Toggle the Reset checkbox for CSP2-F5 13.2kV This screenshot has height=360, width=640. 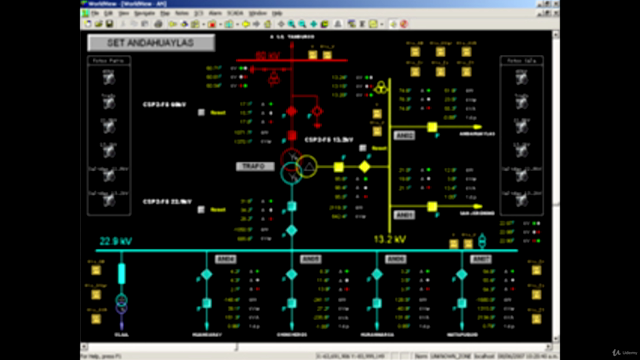362,148
